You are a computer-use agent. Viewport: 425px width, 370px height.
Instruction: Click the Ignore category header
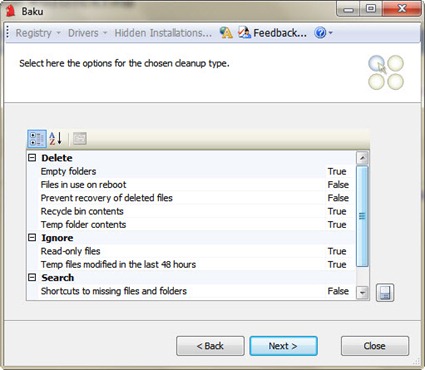pos(57,238)
